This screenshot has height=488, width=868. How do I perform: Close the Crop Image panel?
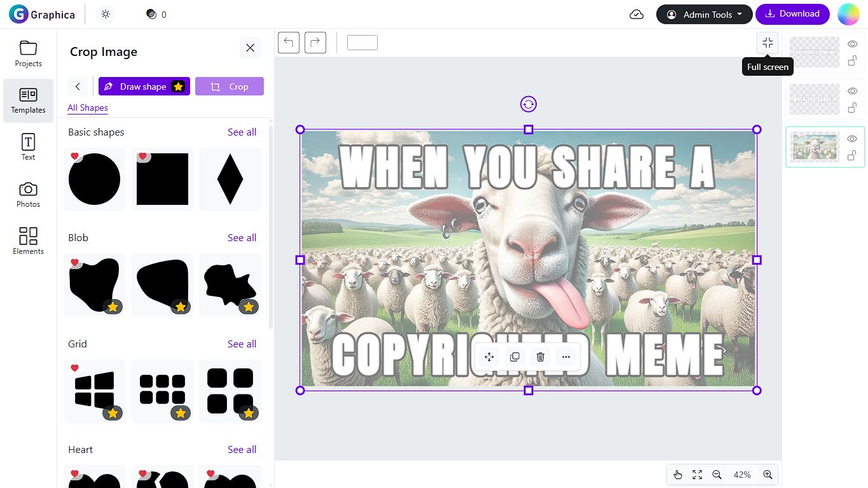pyautogui.click(x=250, y=48)
